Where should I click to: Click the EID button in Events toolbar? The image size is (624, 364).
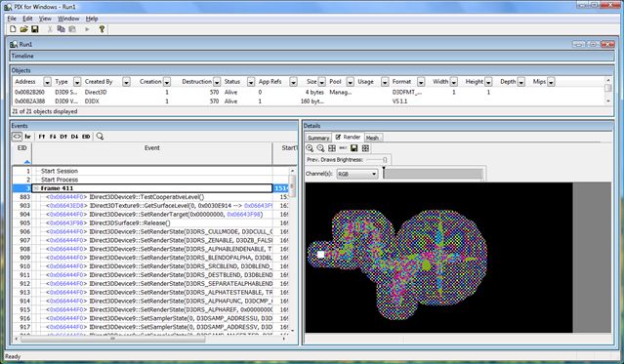pyautogui.click(x=86, y=137)
